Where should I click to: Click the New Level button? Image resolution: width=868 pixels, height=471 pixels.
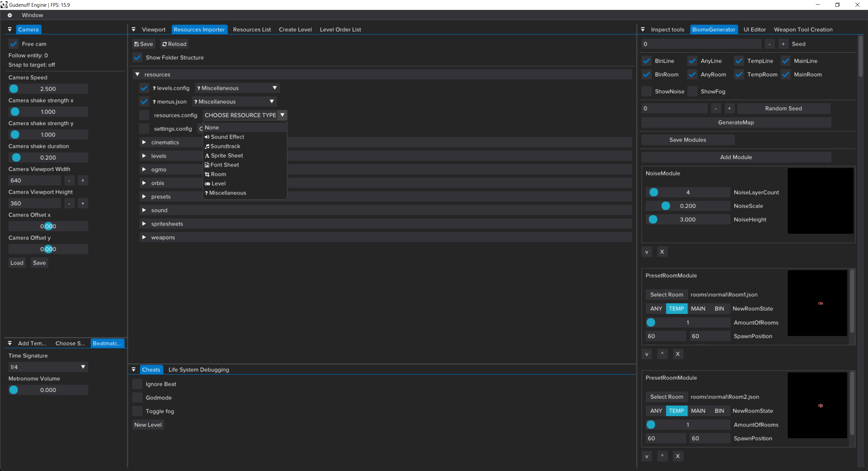point(148,425)
